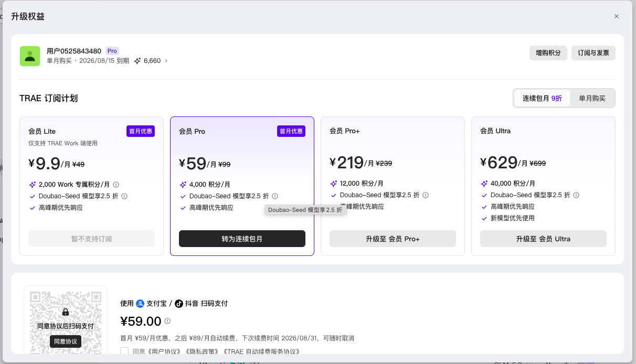Click the Pro badge beside username
Image resolution: width=636 pixels, height=364 pixels.
point(112,51)
